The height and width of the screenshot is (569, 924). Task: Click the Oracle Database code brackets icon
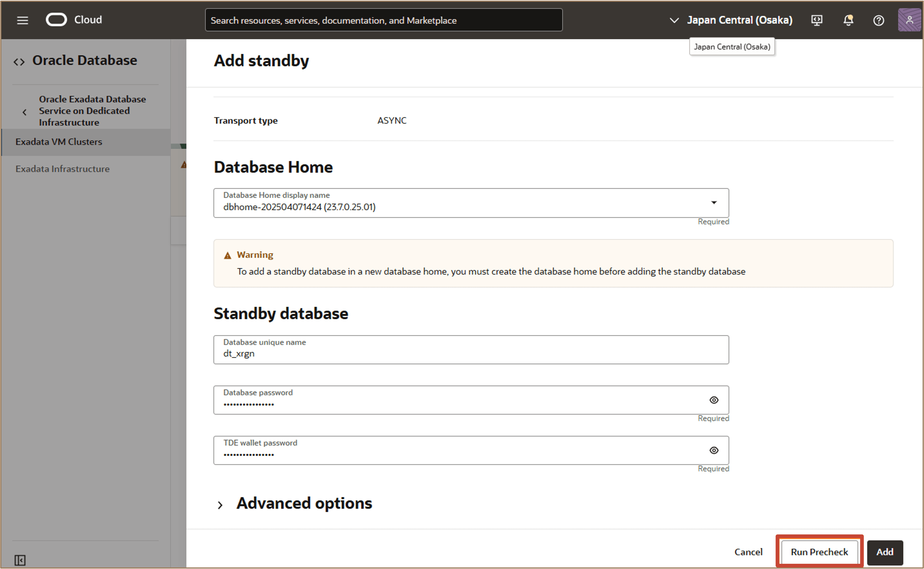click(x=19, y=62)
